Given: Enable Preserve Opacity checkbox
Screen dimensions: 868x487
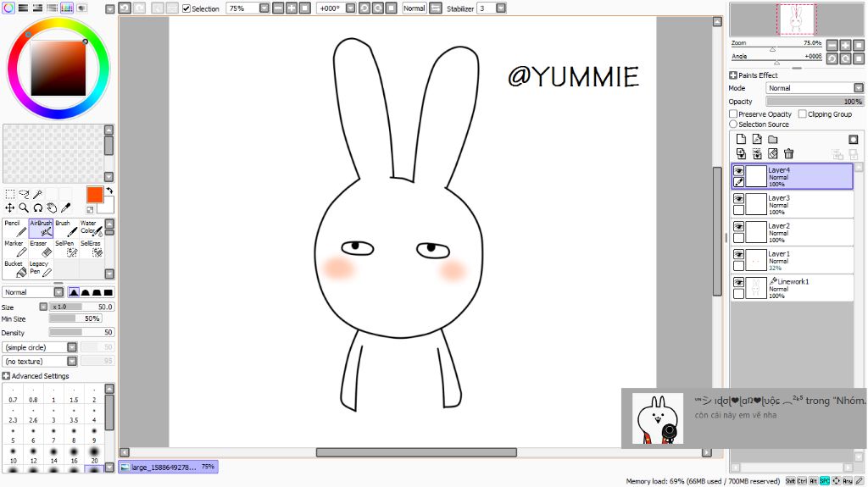Looking at the screenshot, I should coord(733,113).
